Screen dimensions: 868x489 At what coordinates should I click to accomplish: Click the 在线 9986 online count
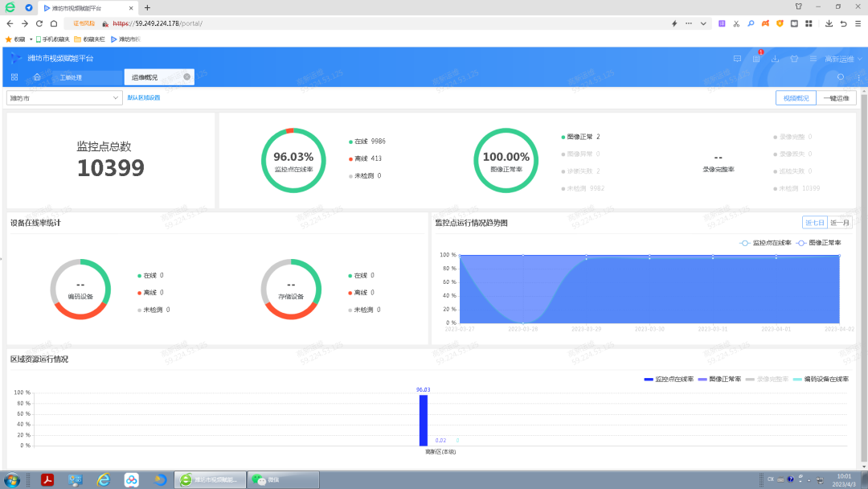367,142
